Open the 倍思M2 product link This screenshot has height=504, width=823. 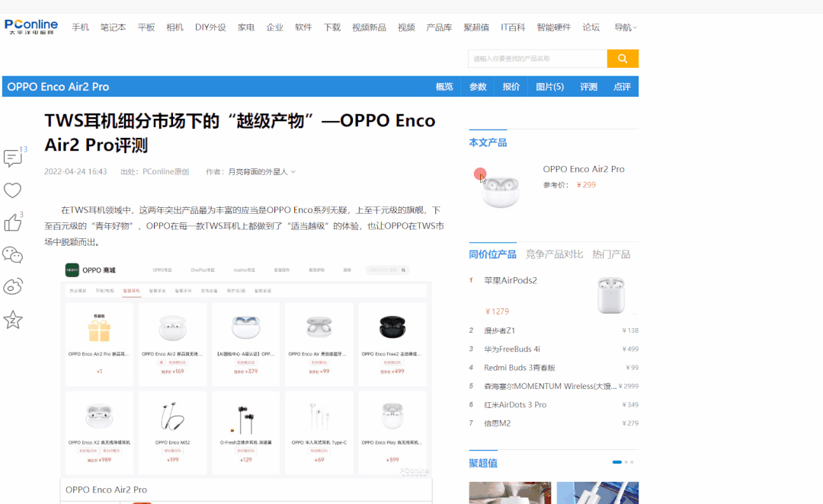(497, 423)
